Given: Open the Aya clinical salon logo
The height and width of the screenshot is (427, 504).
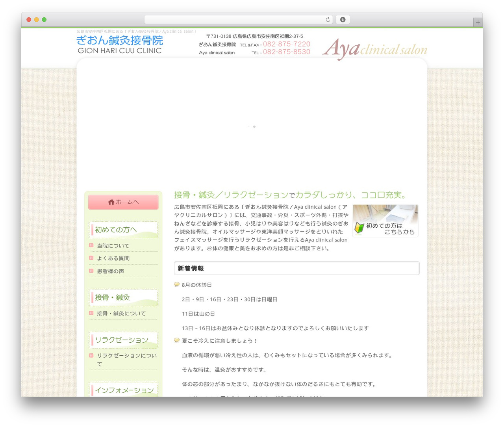Looking at the screenshot, I should pos(374,49).
